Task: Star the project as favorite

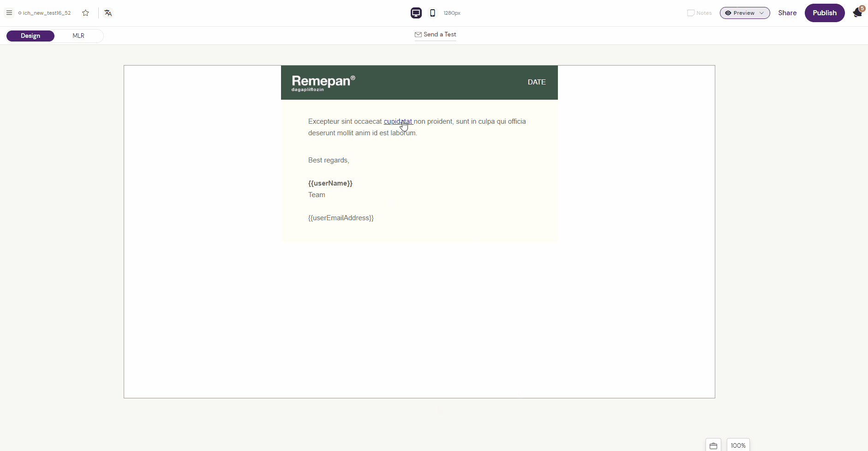Action: coord(85,13)
